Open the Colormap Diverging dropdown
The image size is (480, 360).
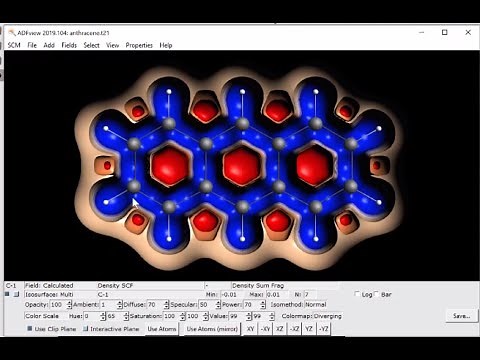tap(328, 316)
